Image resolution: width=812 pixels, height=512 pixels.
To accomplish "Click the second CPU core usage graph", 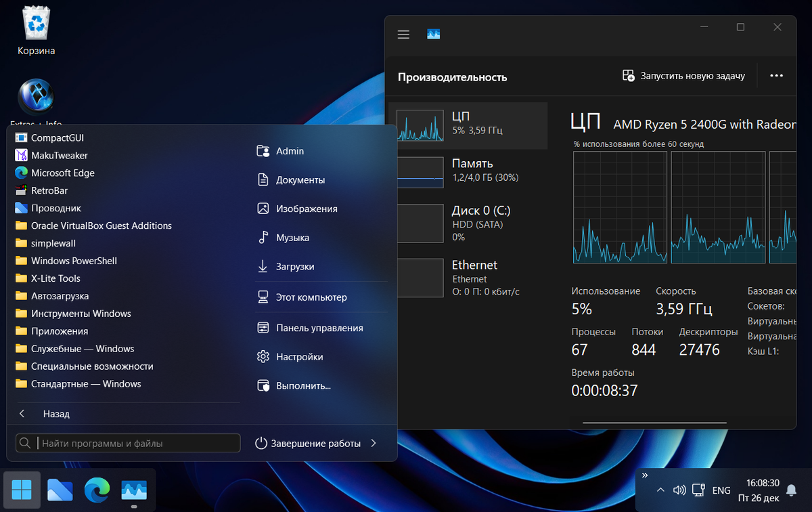I will (718, 207).
